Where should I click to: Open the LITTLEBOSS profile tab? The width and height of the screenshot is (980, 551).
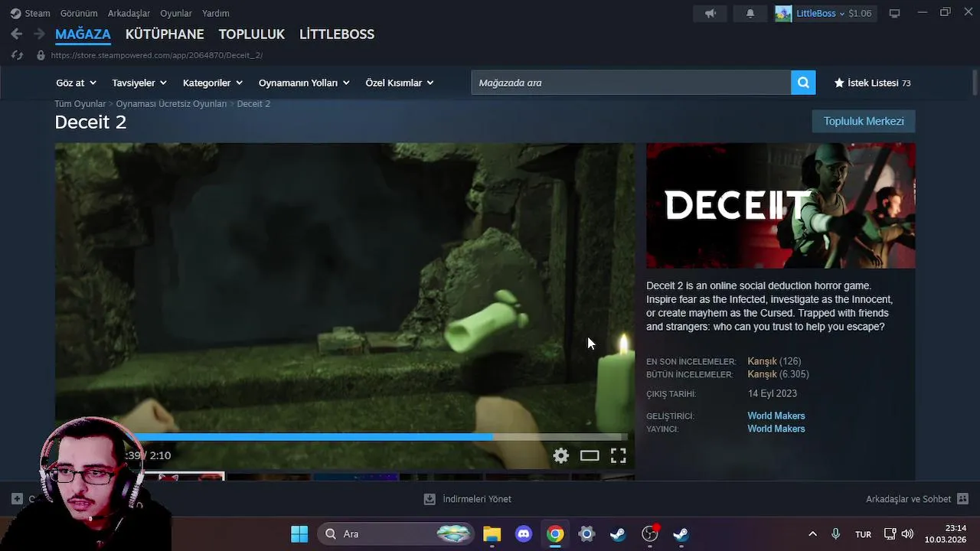(x=337, y=34)
